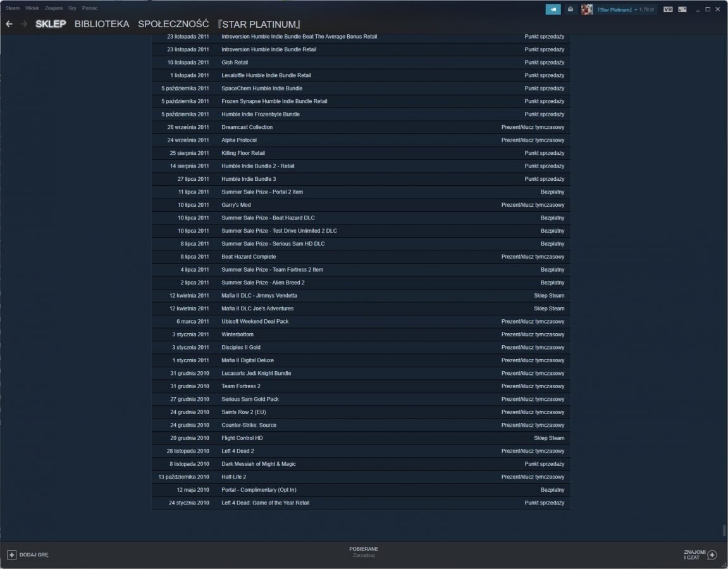728x569 pixels.
Task: Launch SteamVR via the VR icon
Action: (668, 9)
